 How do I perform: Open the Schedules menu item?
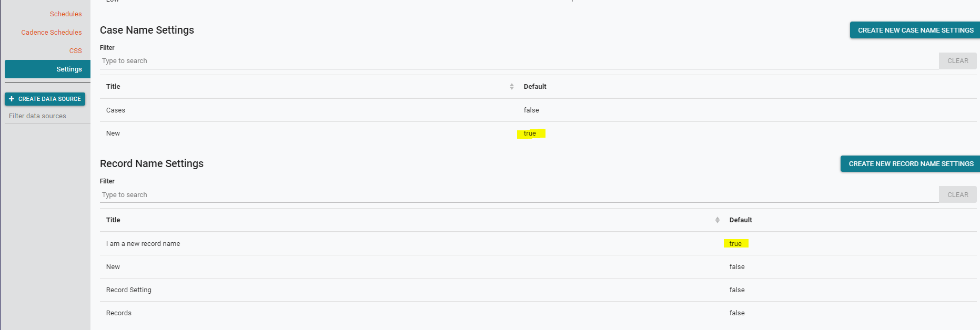(66, 14)
